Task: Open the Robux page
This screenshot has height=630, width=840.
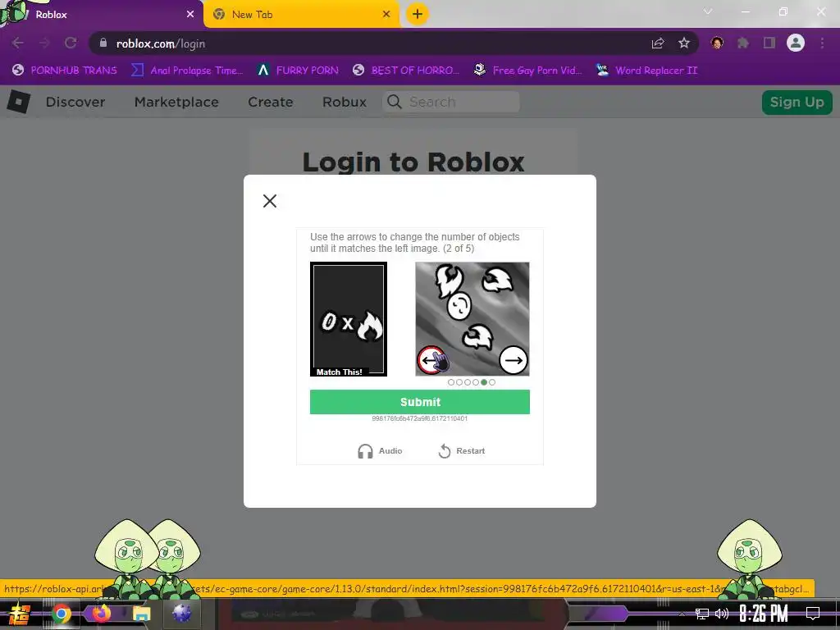Action: click(x=345, y=102)
